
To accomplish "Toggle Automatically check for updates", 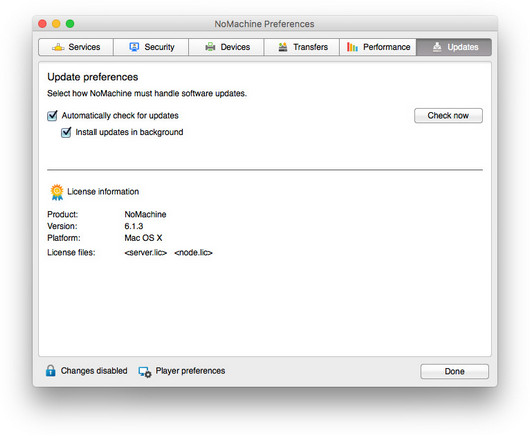I will [x=52, y=116].
